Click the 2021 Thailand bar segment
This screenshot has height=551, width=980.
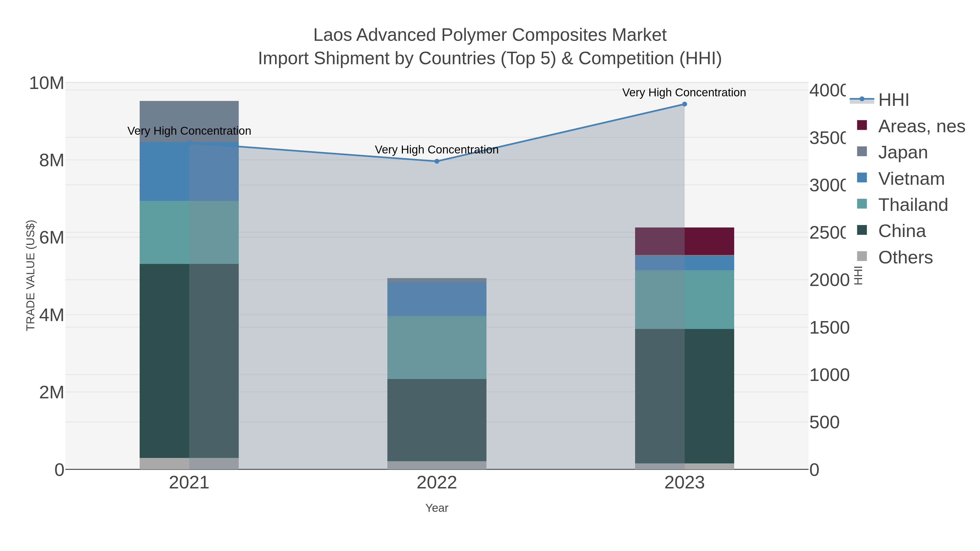[189, 232]
